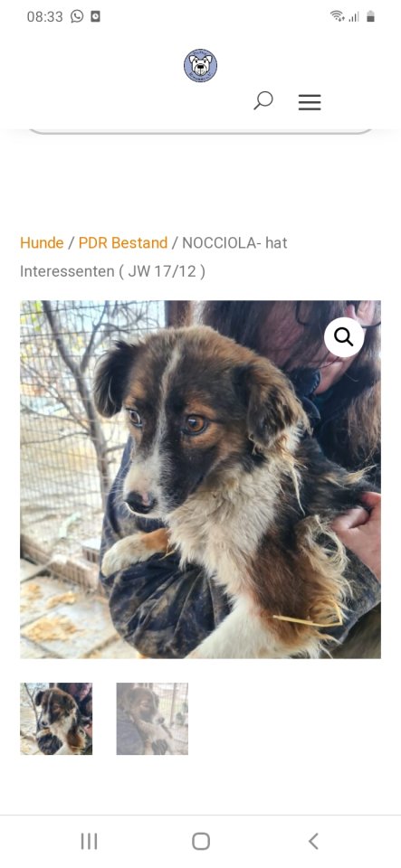Image resolution: width=401 pixels, height=868 pixels.
Task: Tap the signal strength bars icon
Action: [353, 16]
